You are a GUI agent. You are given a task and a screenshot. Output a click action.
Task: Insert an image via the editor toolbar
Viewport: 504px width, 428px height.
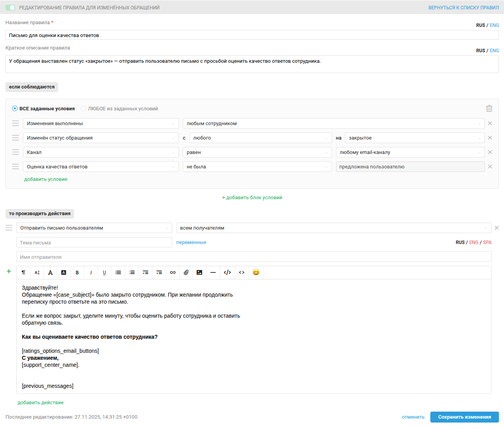pyautogui.click(x=199, y=272)
